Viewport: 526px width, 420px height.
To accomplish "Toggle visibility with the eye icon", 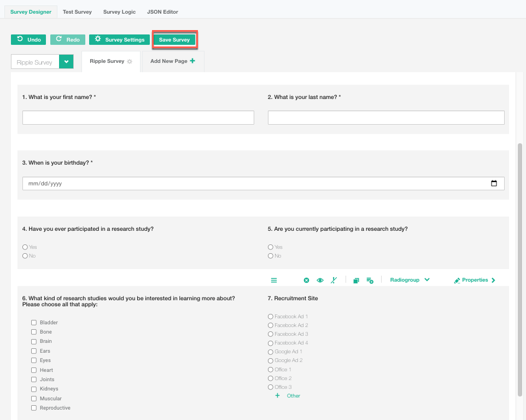I will 320,281.
